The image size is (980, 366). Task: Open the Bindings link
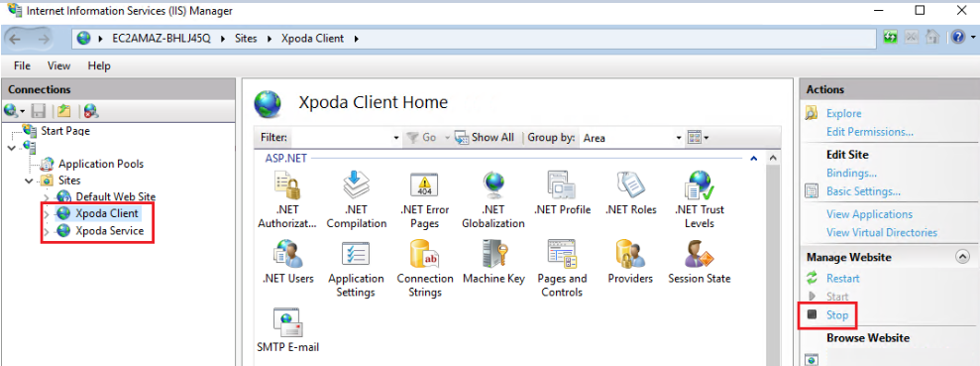coord(851,173)
